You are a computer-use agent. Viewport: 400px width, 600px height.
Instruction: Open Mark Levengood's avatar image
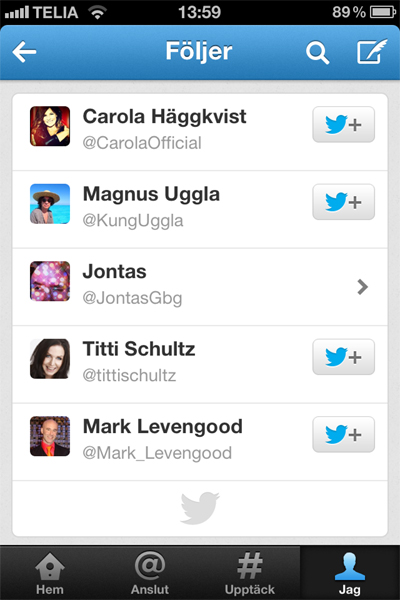(x=50, y=436)
